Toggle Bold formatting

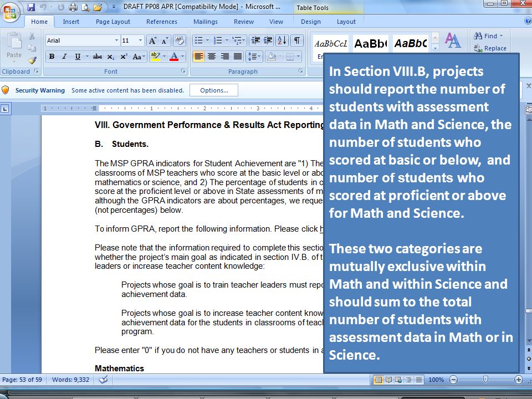52,57
